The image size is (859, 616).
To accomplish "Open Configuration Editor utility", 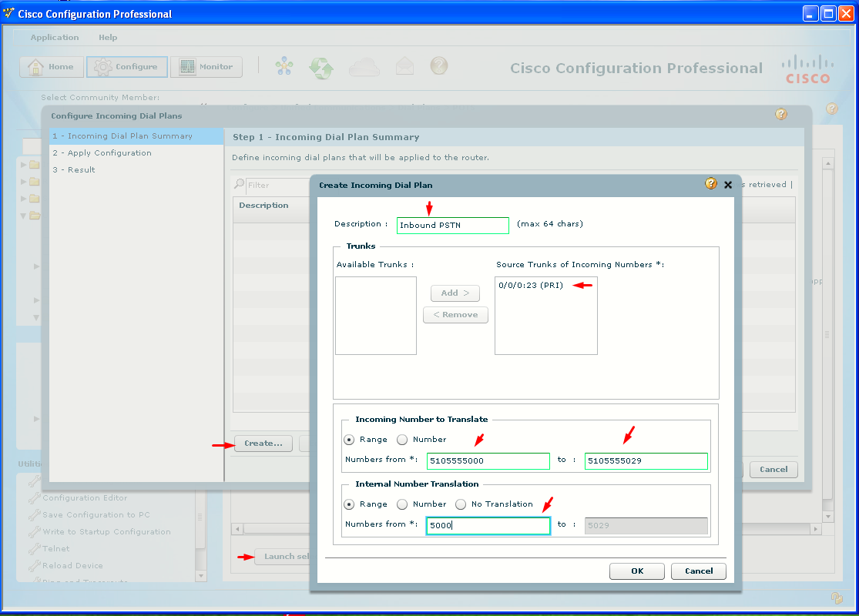I will click(x=85, y=497).
